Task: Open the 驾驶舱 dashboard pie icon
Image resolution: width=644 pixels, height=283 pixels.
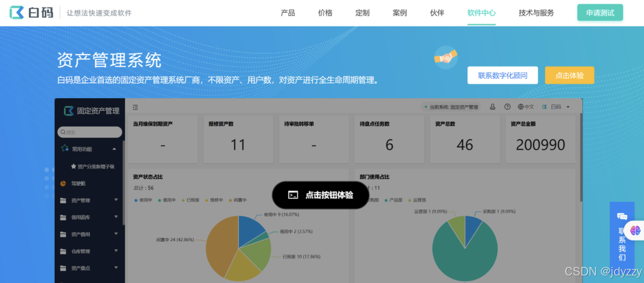Action: coord(63,183)
